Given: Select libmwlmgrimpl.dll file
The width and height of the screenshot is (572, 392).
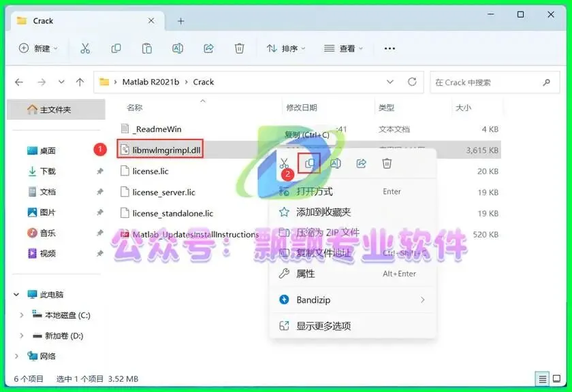Looking at the screenshot, I should coord(160,150).
